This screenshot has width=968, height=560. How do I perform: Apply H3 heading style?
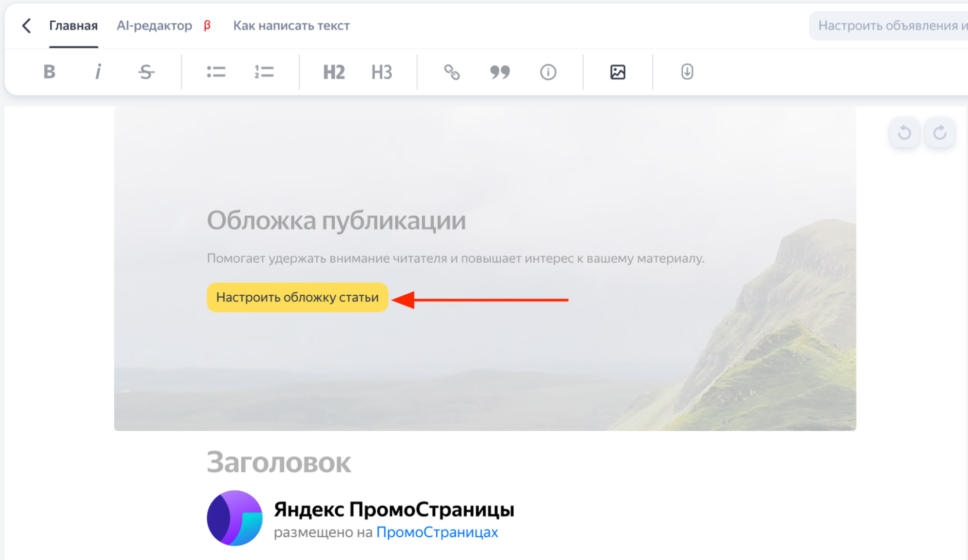[382, 72]
